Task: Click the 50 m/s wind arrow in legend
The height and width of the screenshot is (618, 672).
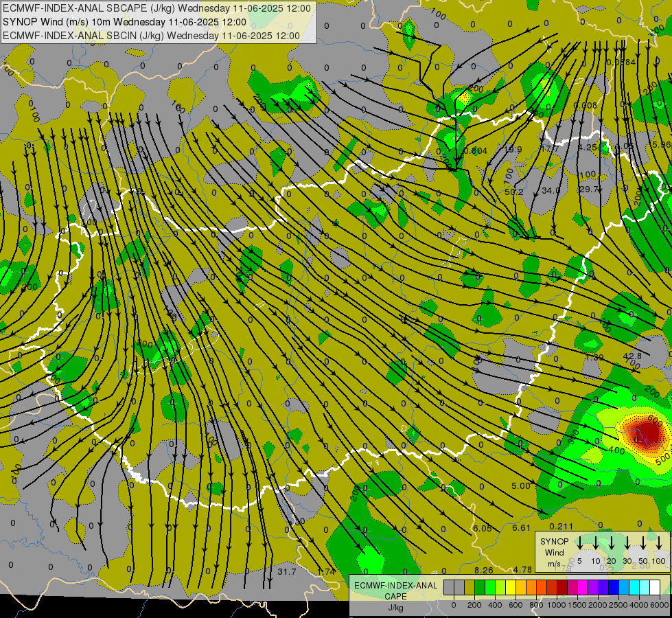Action: pos(643,543)
